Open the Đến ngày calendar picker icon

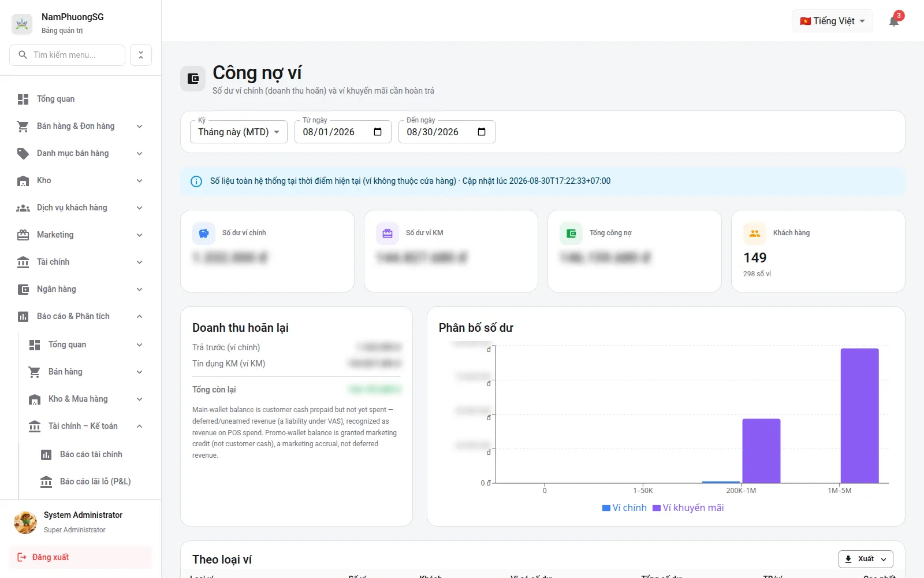coord(482,132)
